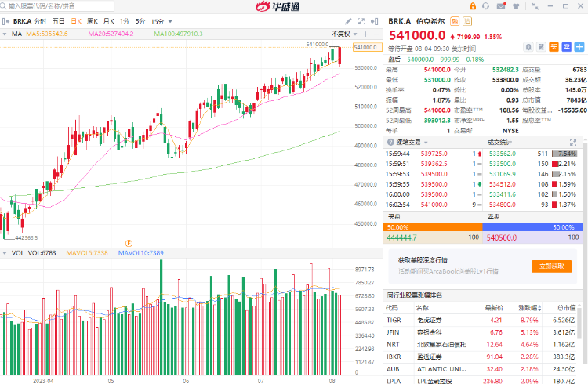588x384 pixels.
Task: Select the 月K chart tab
Action: [x=109, y=21]
